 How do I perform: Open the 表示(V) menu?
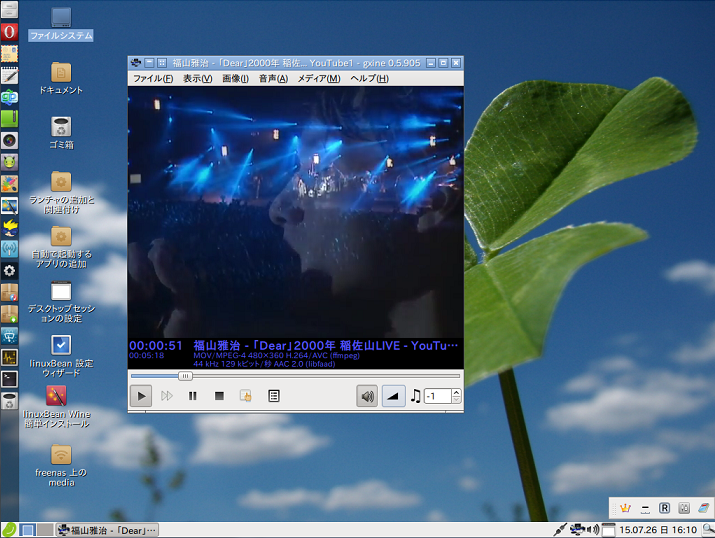(x=197, y=78)
